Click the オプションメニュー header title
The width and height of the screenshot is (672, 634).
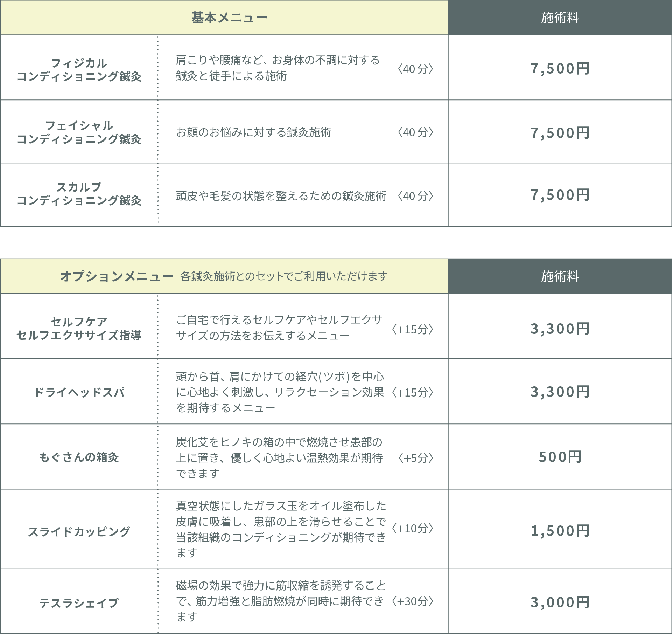[x=117, y=276]
